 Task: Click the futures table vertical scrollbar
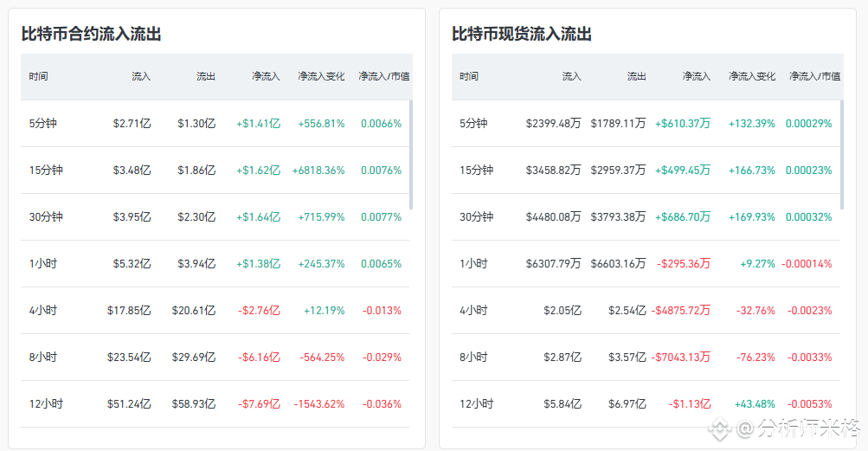pyautogui.click(x=411, y=155)
